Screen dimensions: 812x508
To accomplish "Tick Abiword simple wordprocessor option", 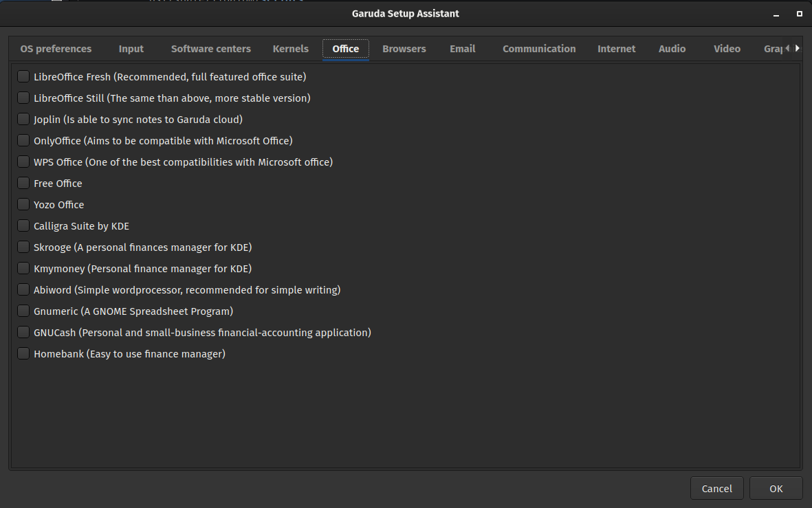I will tap(23, 289).
